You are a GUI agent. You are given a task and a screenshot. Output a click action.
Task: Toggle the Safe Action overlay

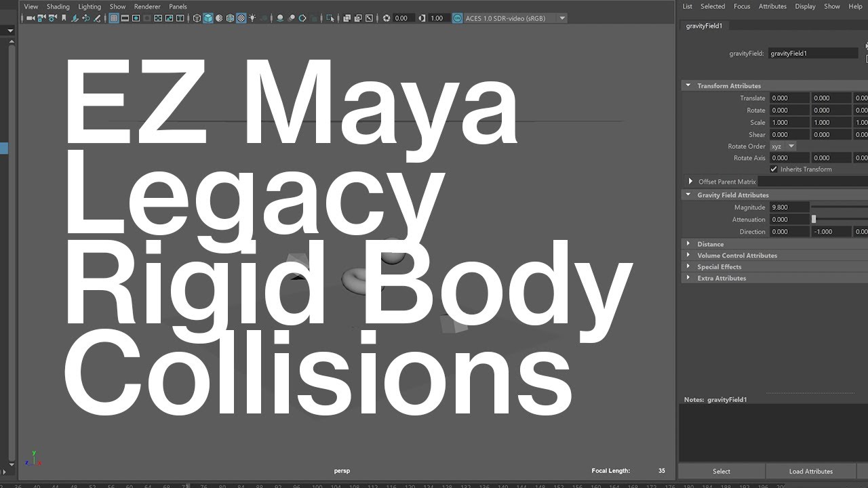[x=169, y=18]
